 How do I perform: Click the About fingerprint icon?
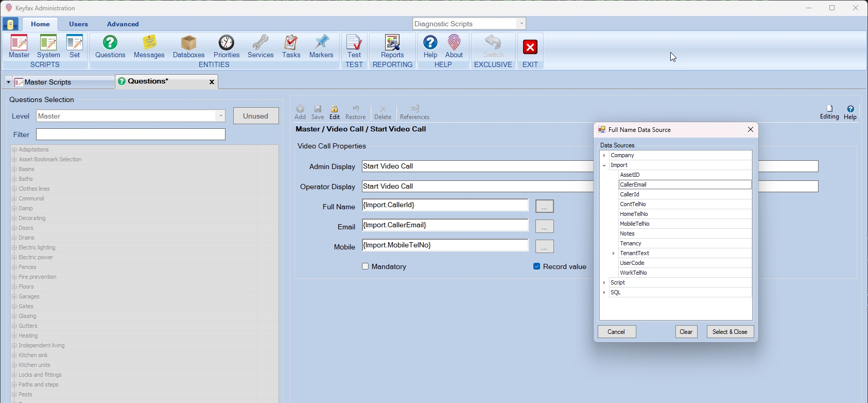point(454,46)
